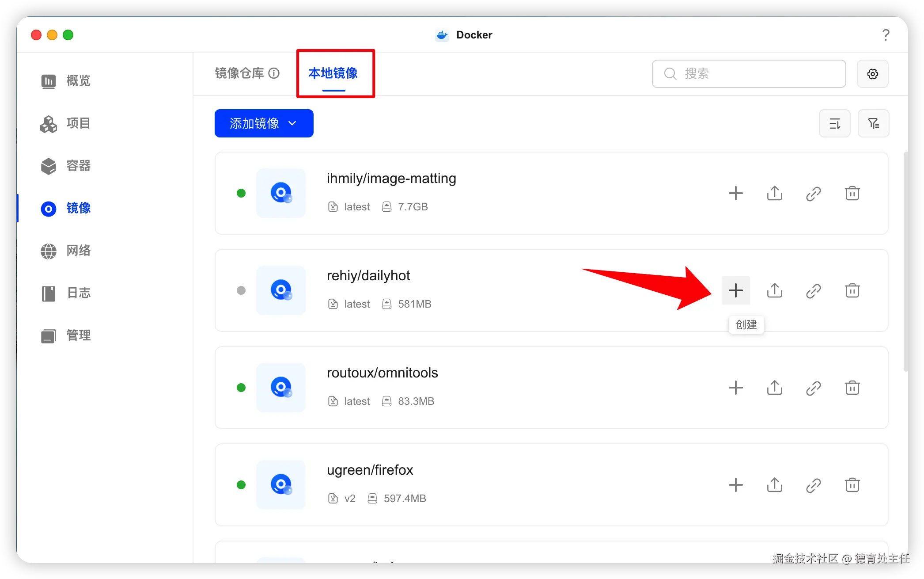This screenshot has width=924, height=579.
Task: Create container from ugreen/firefox
Action: click(x=736, y=485)
